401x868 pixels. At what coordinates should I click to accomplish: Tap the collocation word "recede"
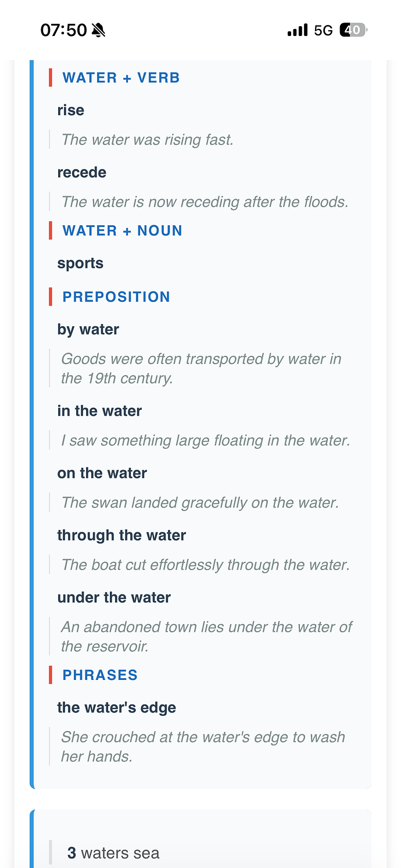click(82, 172)
